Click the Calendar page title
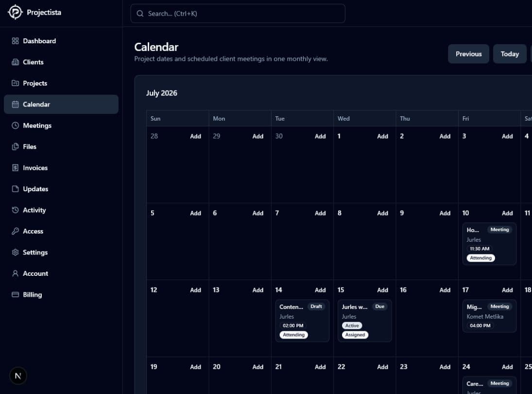Screen dimensions: 532x394 pos(156,47)
